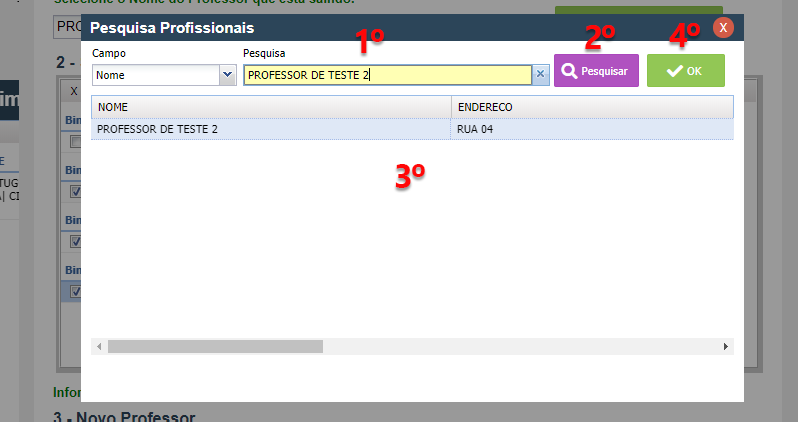Viewport: 800px width, 422px height.
Task: Open the background professor name dropdown
Action: tap(67, 27)
